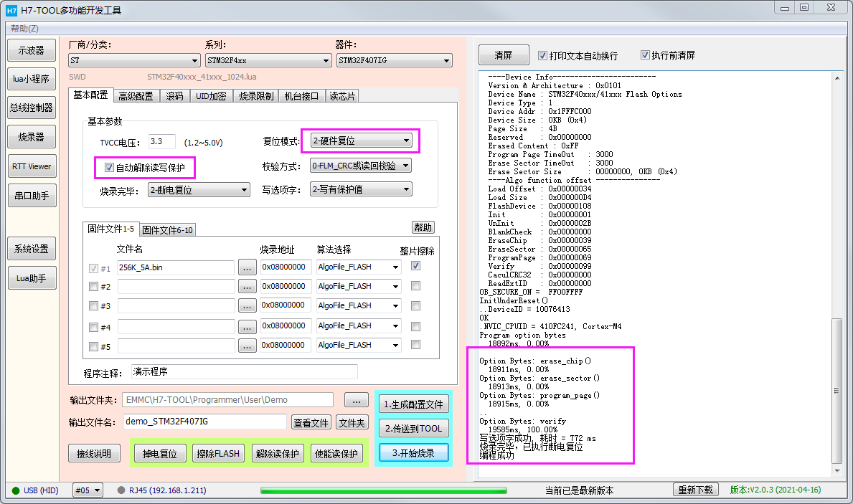The image size is (853, 504).
Task: Click the file name field for #1
Action: pyautogui.click(x=176, y=267)
